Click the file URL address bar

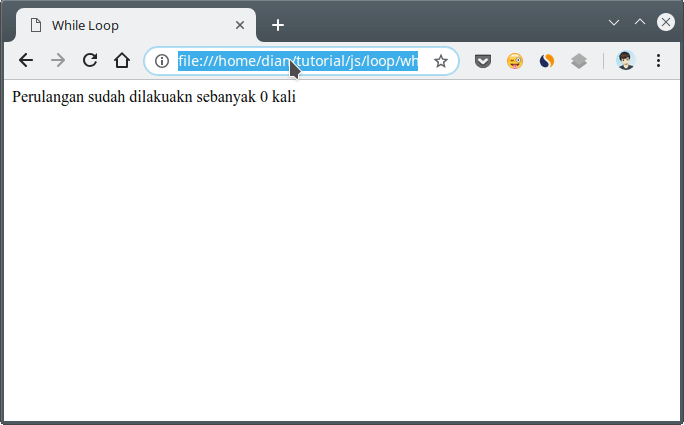click(298, 61)
